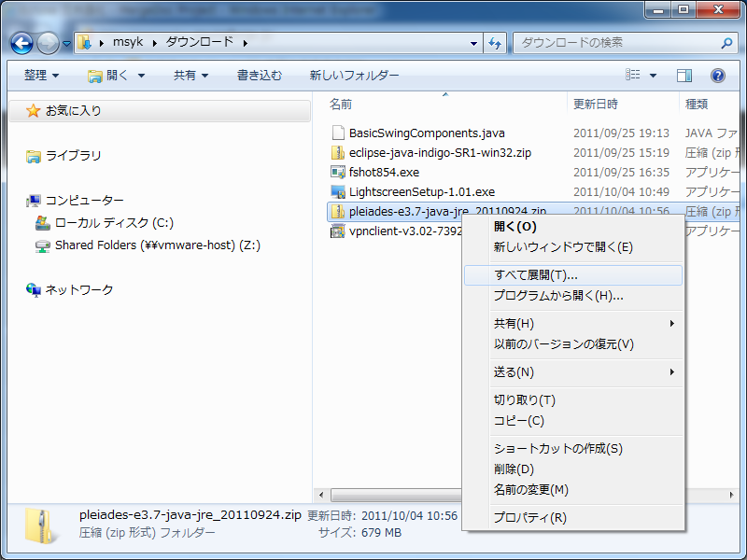Click 削除(D) in the context menu
The height and width of the screenshot is (560, 747).
(x=514, y=469)
